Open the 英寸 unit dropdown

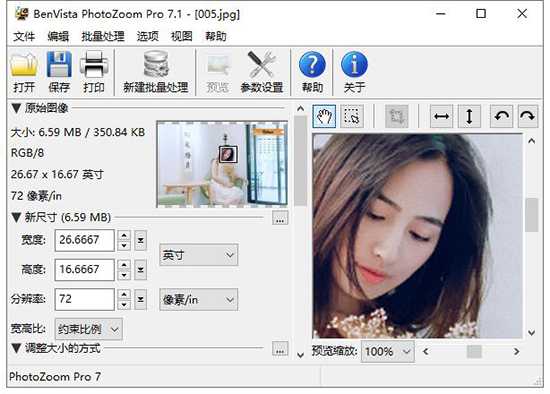(x=199, y=255)
